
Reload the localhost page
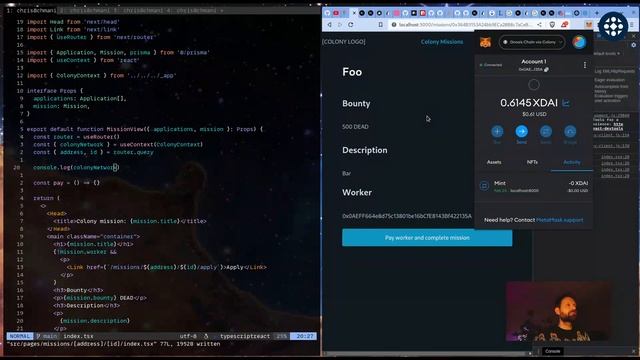coord(351,24)
